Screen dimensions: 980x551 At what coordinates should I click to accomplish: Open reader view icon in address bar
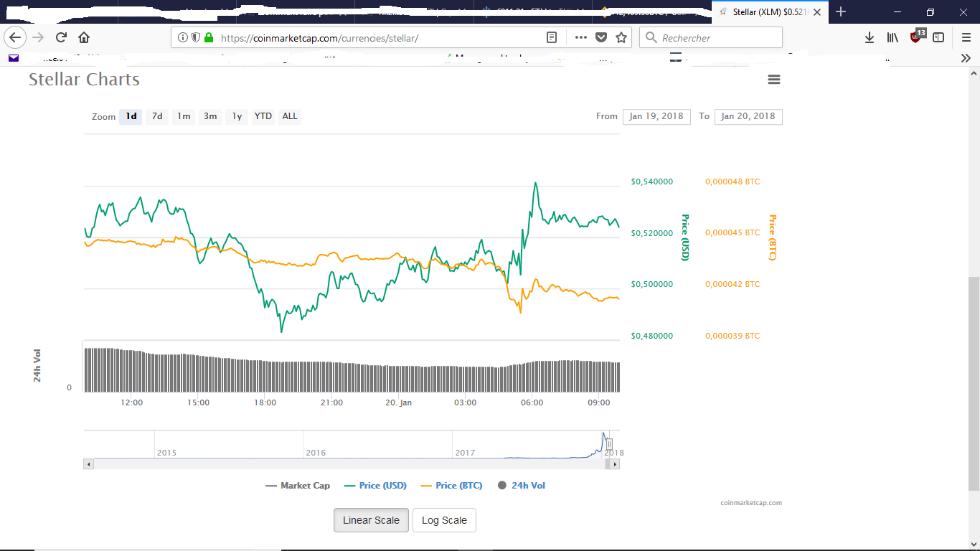pyautogui.click(x=552, y=38)
